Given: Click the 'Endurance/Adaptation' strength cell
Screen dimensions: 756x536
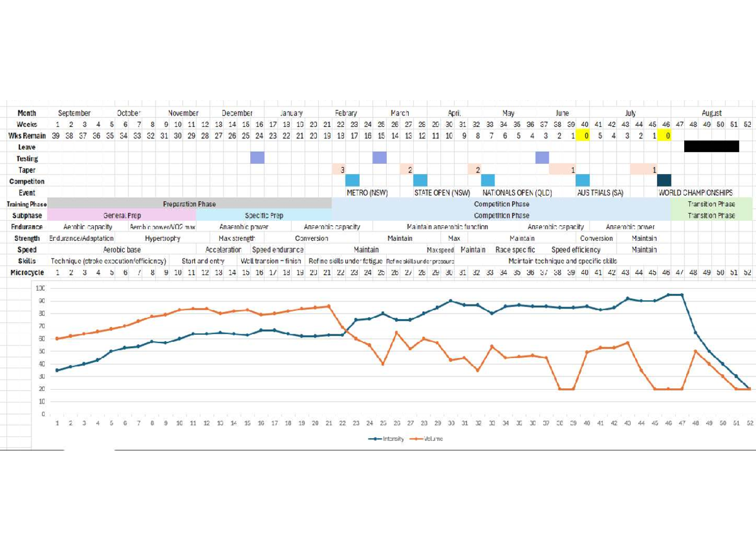Looking at the screenshot, I should coord(81,238).
